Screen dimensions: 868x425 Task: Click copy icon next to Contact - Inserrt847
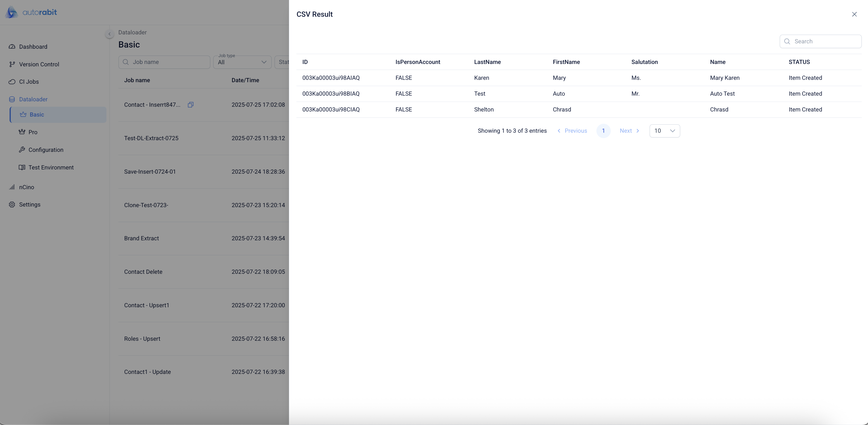click(x=191, y=105)
